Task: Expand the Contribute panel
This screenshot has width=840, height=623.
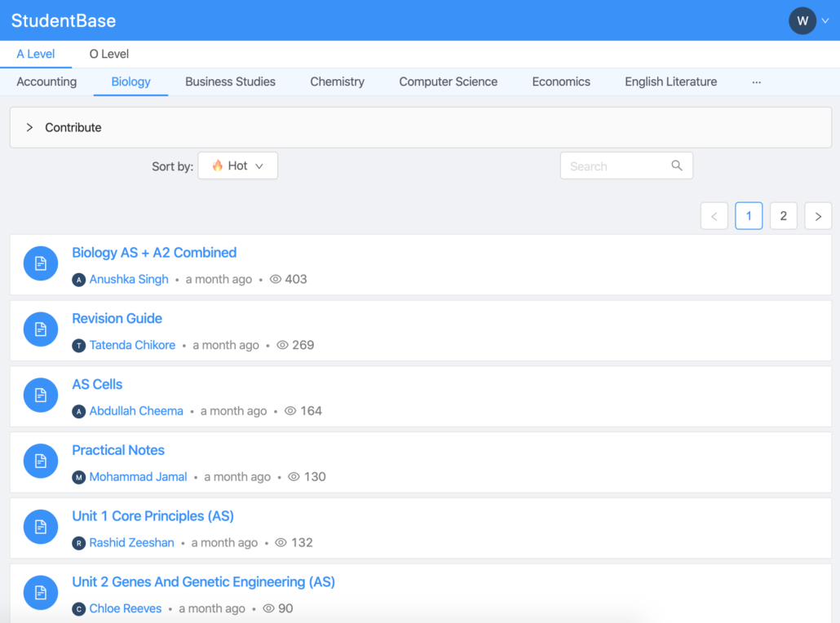Action: tap(421, 127)
